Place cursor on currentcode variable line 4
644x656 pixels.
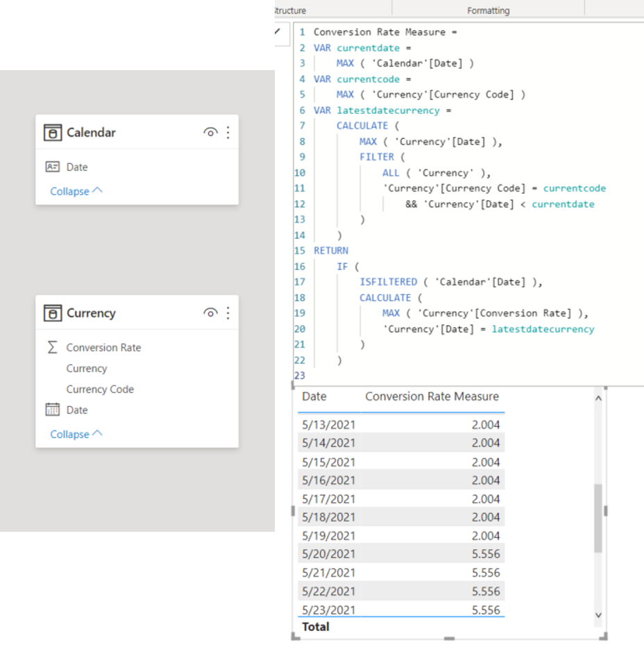pyautogui.click(x=368, y=79)
